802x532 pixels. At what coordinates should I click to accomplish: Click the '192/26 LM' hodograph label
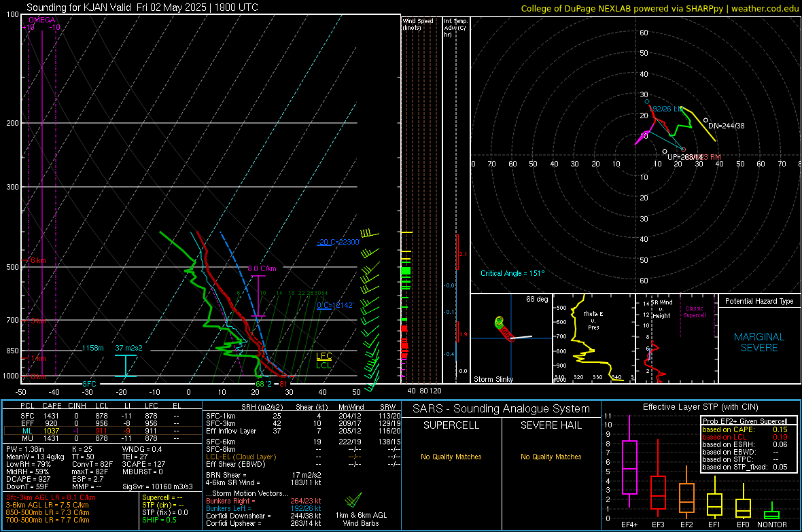point(665,109)
